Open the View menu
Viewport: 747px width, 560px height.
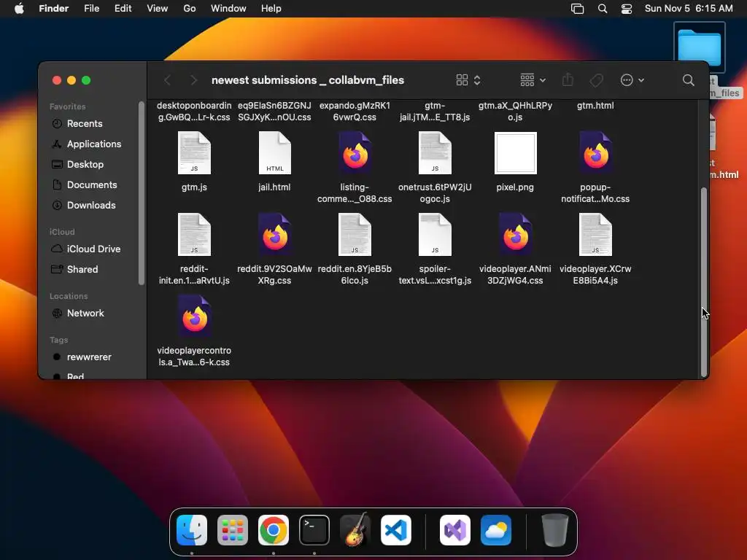coord(158,9)
